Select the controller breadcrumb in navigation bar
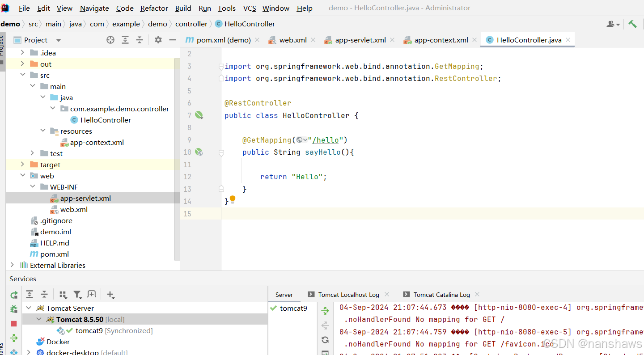Viewport: 644px width, 355px height. [x=191, y=24]
